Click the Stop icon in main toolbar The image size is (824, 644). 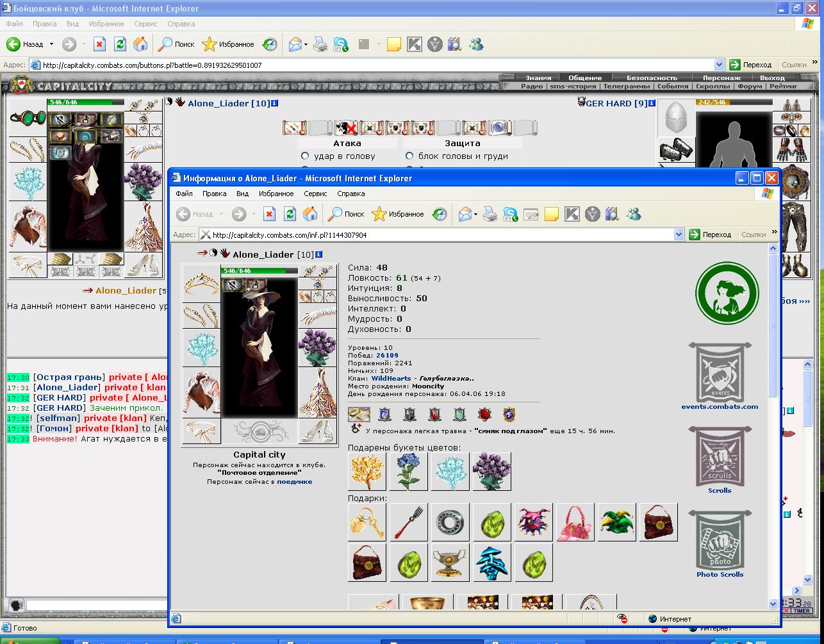pyautogui.click(x=99, y=44)
